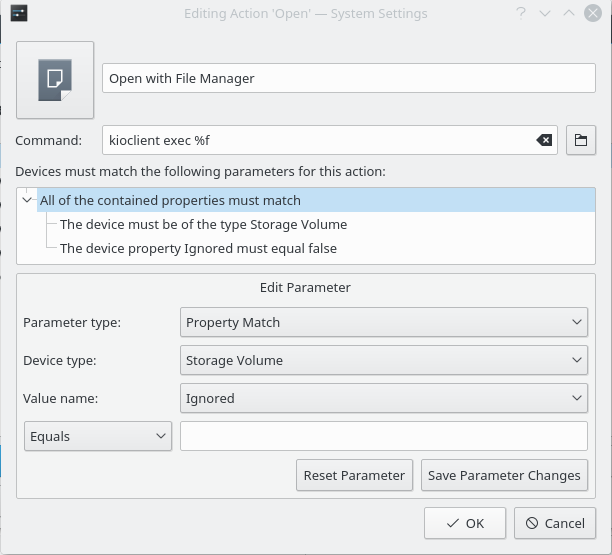Close the Editing Action dialog window

pyautogui.click(x=592, y=14)
